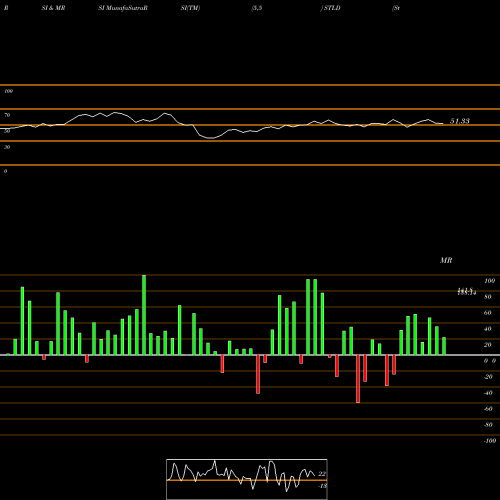Select the last green bar in MR histogram
The width and height of the screenshot is (500, 500).
coord(444,346)
